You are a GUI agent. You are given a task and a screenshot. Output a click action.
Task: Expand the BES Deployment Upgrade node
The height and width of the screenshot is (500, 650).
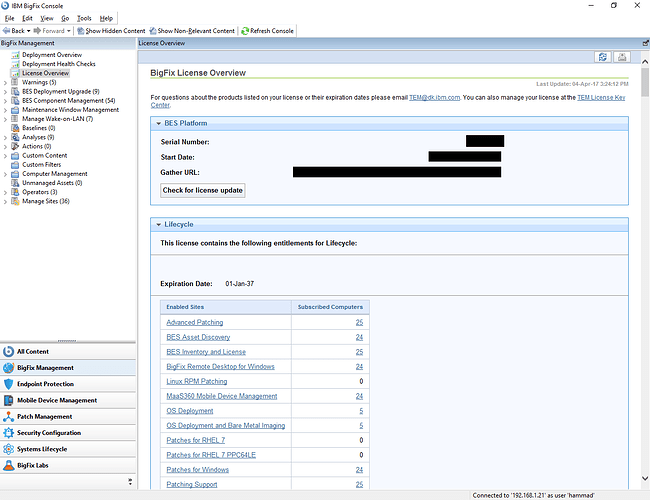point(5,92)
